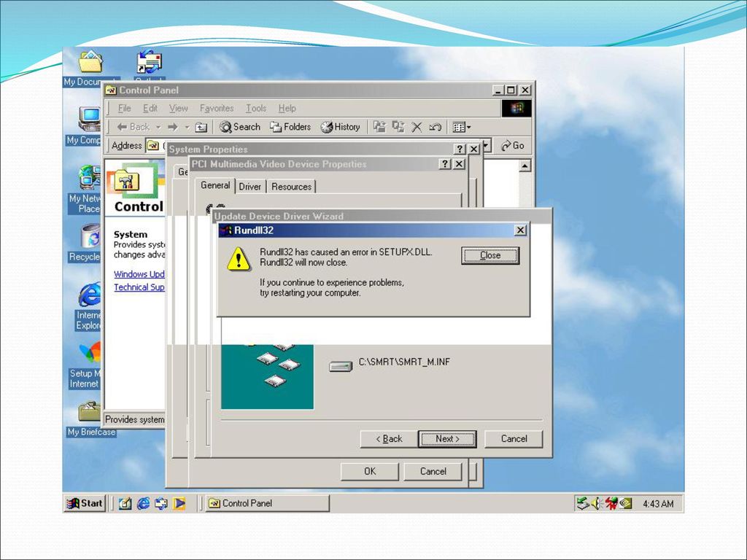Expand the Address bar dropdown arrow
747x560 pixels.
coord(486,145)
